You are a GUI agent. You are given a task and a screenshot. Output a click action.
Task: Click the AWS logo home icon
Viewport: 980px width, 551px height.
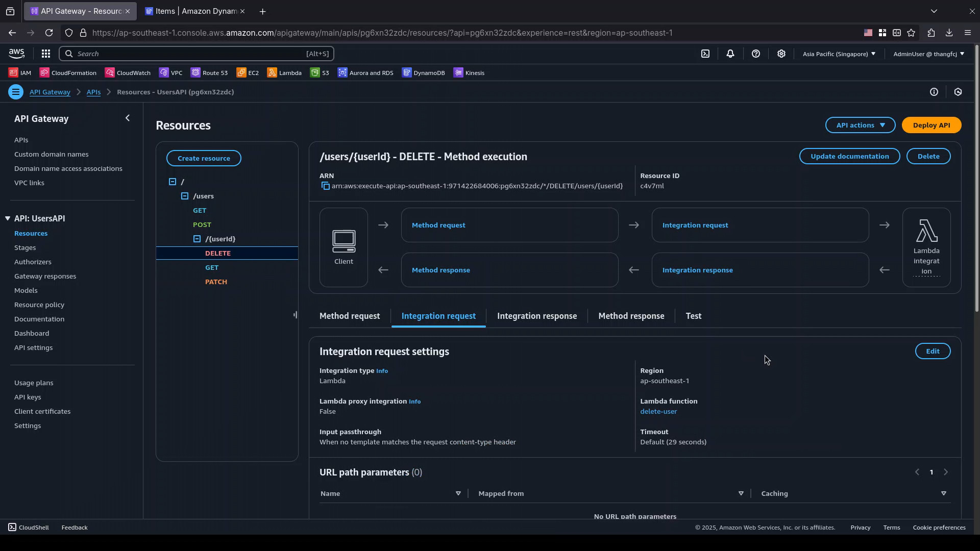point(16,54)
